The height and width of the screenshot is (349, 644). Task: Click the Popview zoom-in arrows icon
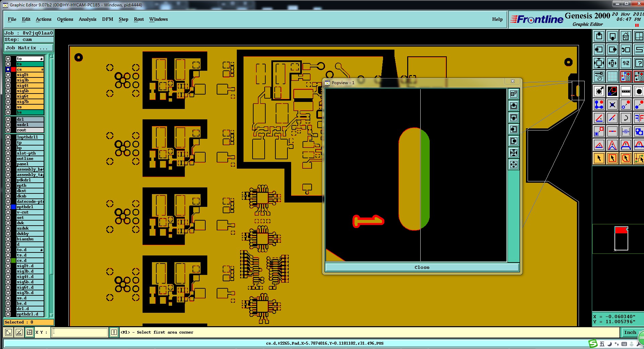pos(514,153)
